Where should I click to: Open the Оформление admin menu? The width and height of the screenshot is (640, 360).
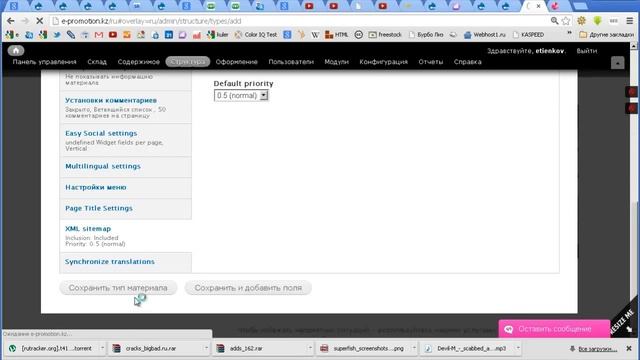pos(236,62)
